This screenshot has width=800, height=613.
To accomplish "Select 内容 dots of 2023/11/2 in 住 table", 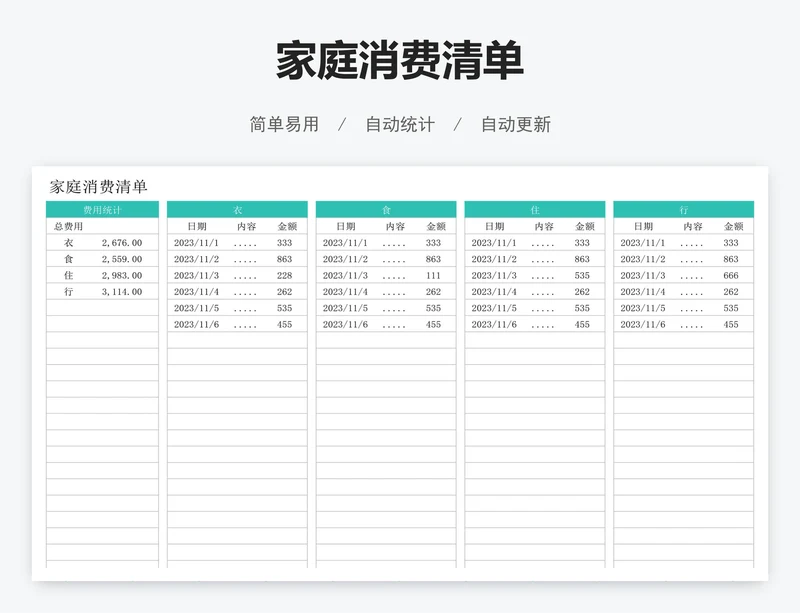I will coord(543,262).
